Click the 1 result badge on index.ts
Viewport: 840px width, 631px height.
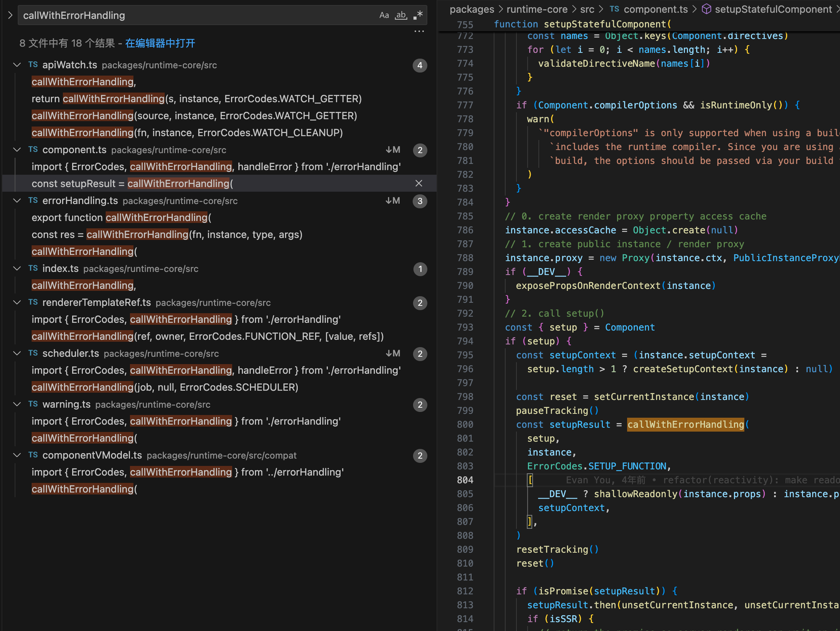pyautogui.click(x=420, y=269)
